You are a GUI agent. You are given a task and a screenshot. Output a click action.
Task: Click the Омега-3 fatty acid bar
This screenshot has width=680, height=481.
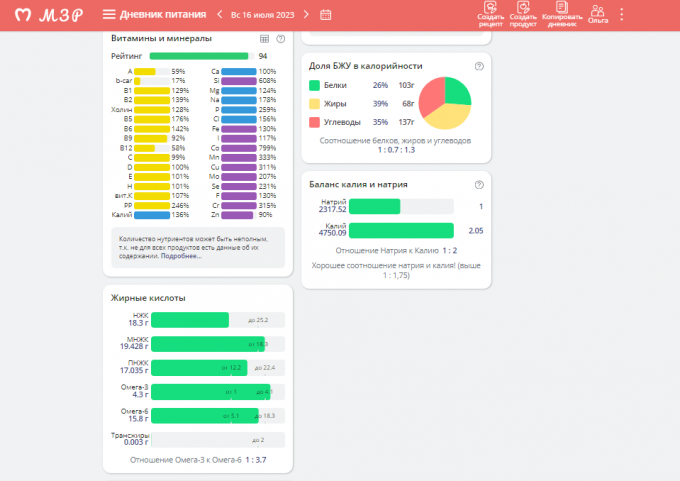tap(213, 392)
